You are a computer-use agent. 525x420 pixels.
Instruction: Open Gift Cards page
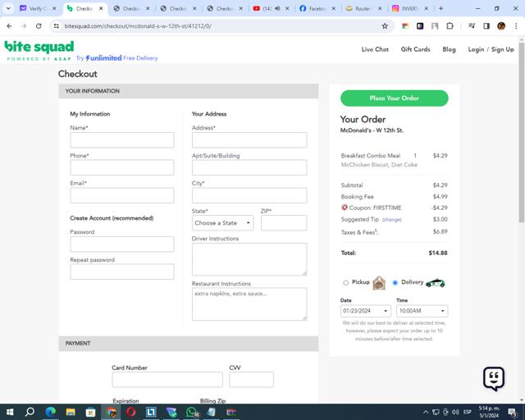416,49
